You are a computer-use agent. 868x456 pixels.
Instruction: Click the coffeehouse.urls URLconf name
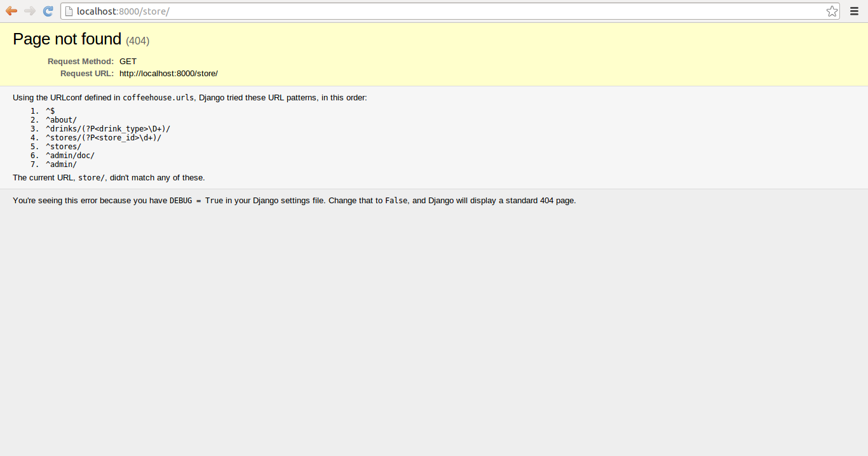[158, 98]
